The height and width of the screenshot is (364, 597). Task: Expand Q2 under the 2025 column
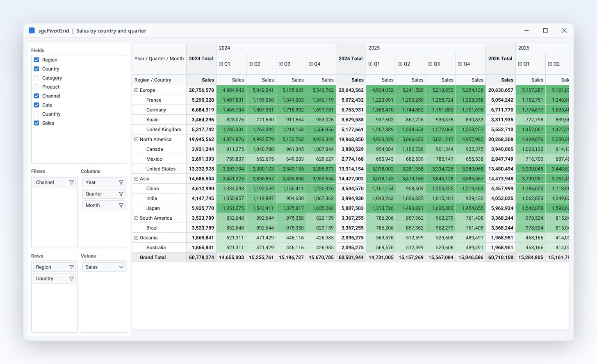(x=400, y=64)
